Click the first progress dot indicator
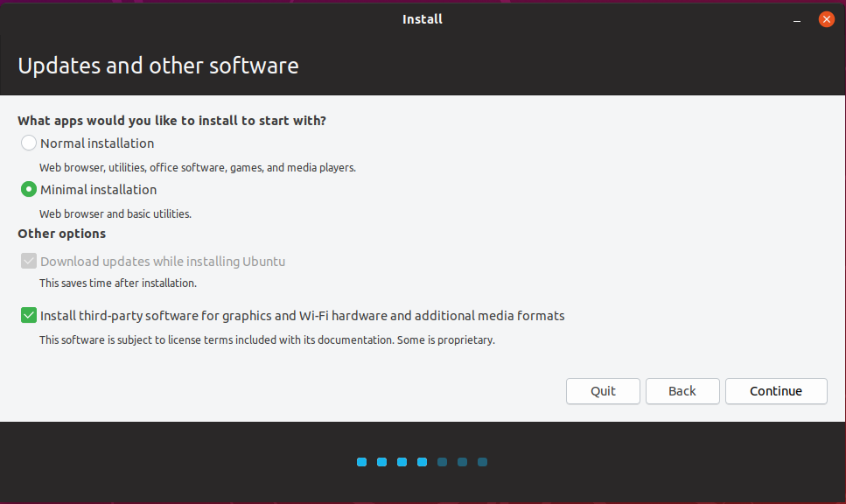Screen dimensions: 846x504 pos(362,462)
